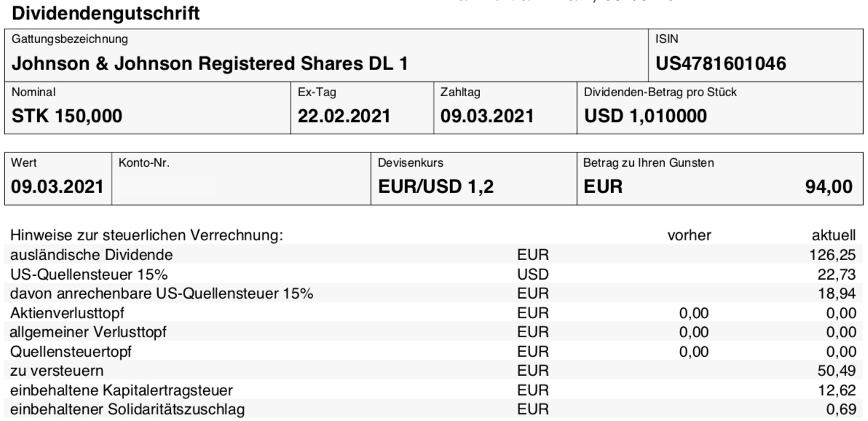Select the Devisenkurs EUR/USD 1,2
This screenshot has width=868, height=421.
pyautogui.click(x=435, y=186)
